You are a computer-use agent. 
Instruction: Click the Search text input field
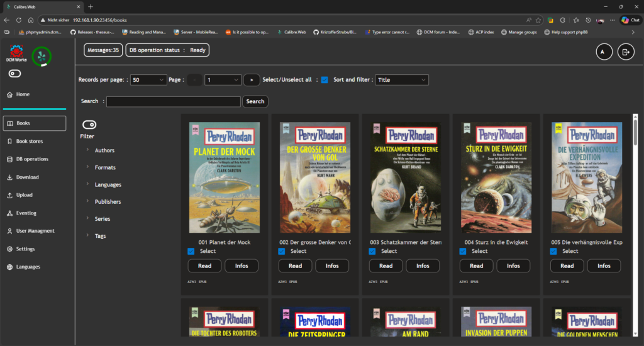click(x=174, y=101)
